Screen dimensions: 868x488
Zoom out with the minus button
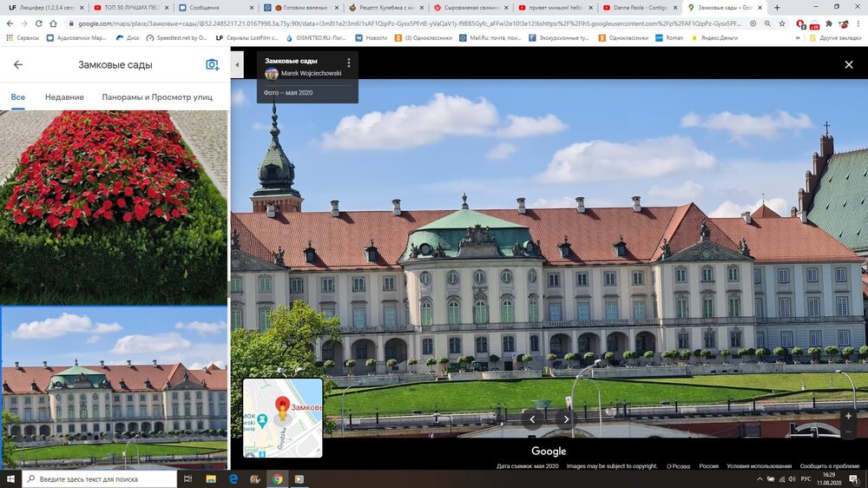pyautogui.click(x=848, y=432)
